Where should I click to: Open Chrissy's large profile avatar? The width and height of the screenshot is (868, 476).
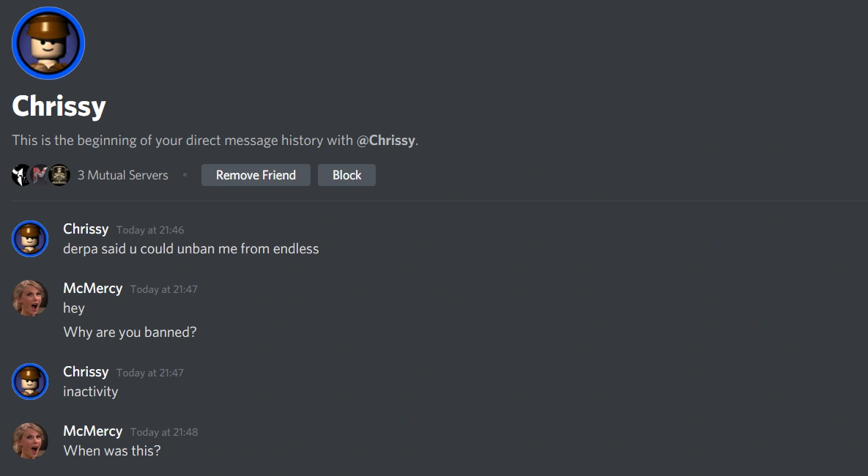(48, 43)
